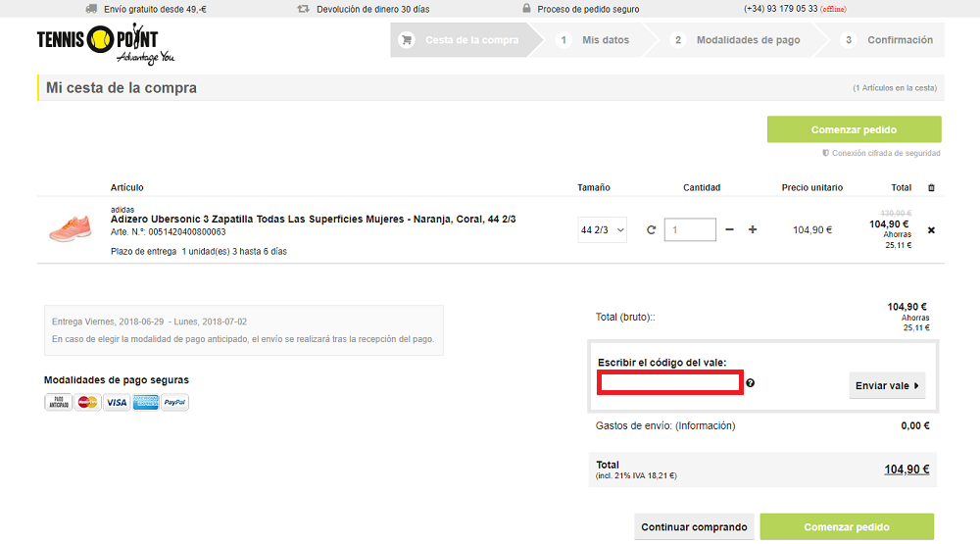Click the quantity input field
Screen dimensions: 980x544
click(690, 229)
